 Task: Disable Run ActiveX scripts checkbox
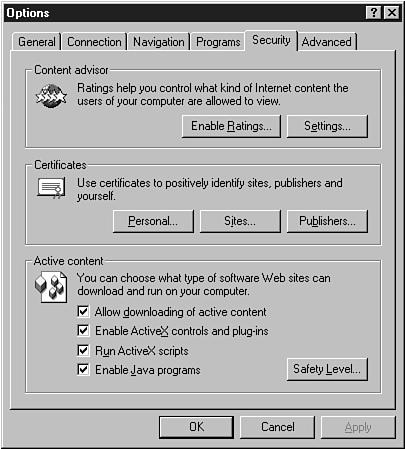[x=83, y=350]
